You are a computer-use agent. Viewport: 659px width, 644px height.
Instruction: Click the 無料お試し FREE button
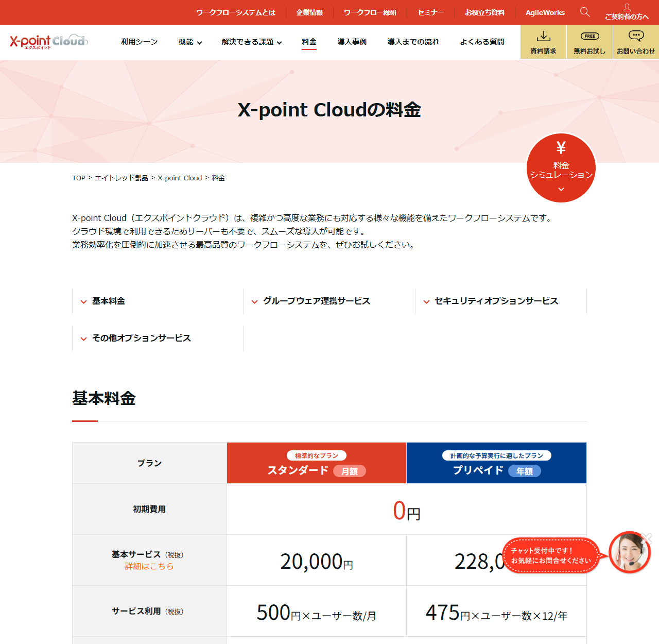(x=589, y=42)
